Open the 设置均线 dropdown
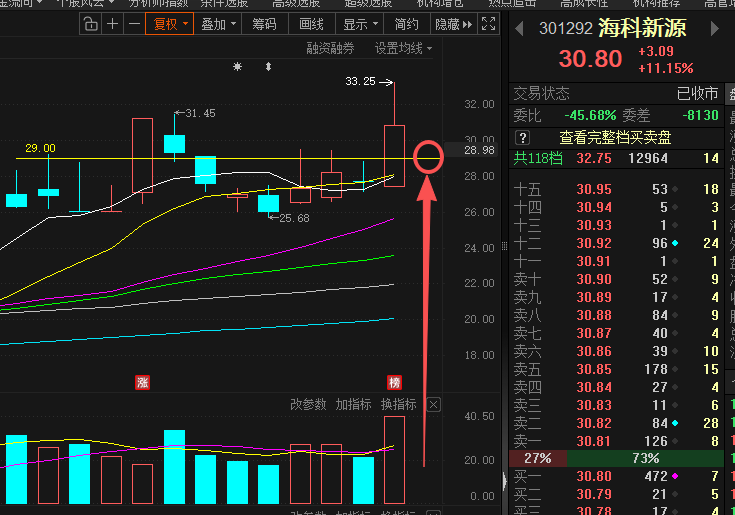The width and height of the screenshot is (735, 515). 403,48
